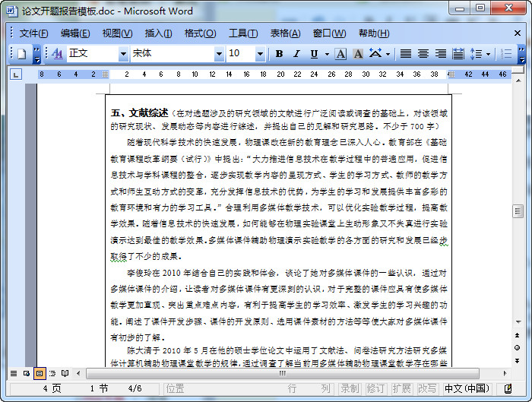
Task: Open the 格式(O) menu
Action: point(200,33)
